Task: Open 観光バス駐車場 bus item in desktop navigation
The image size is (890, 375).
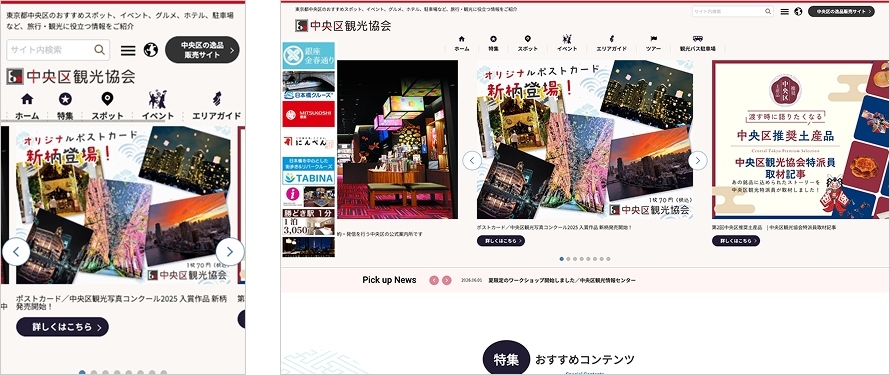Action: pyautogui.click(x=698, y=44)
